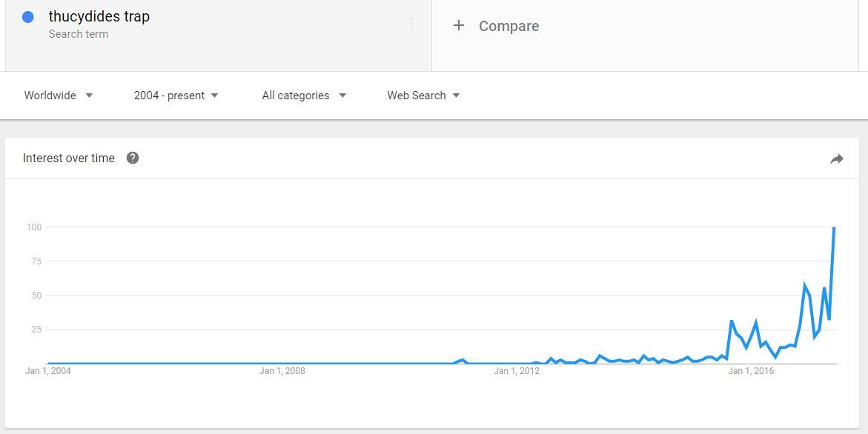Click the Interest over time heading
The height and width of the screenshot is (434, 868).
69,158
